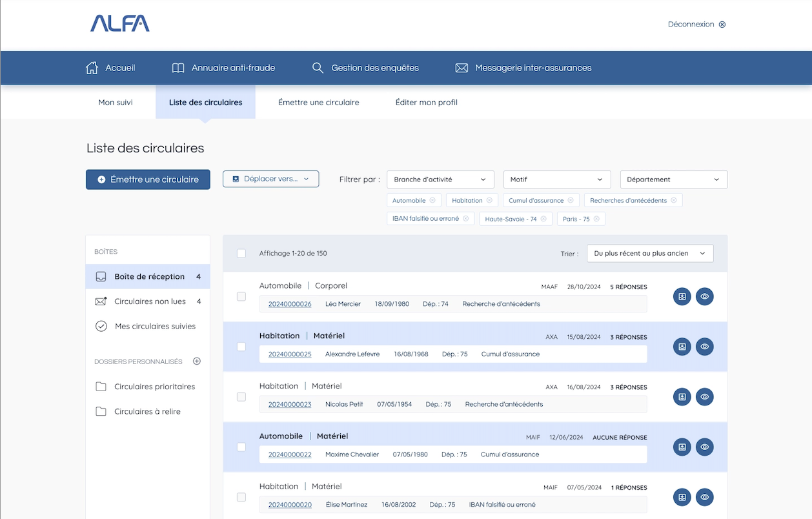This screenshot has width=812, height=519.
Task: Remove the Automobile filter tag
Action: click(x=432, y=200)
